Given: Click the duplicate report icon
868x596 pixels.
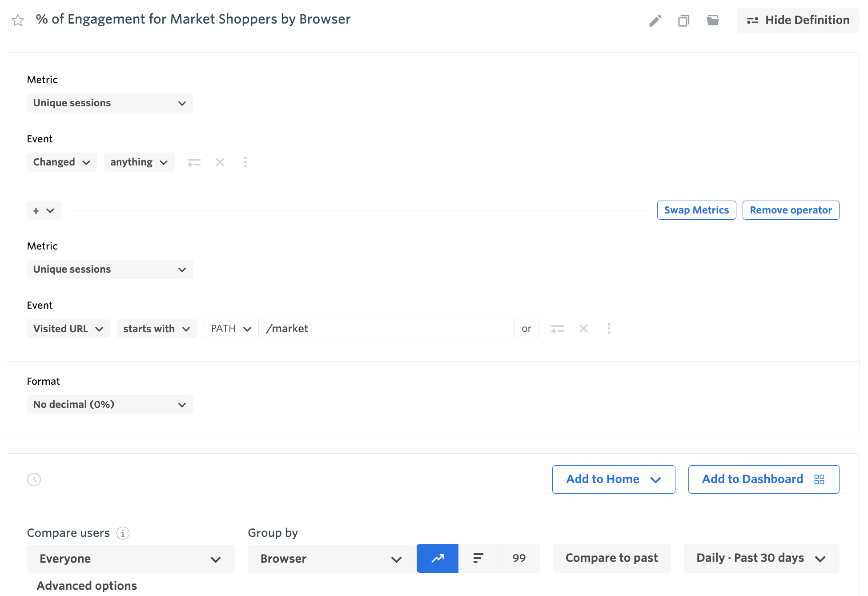Looking at the screenshot, I should point(683,20).
